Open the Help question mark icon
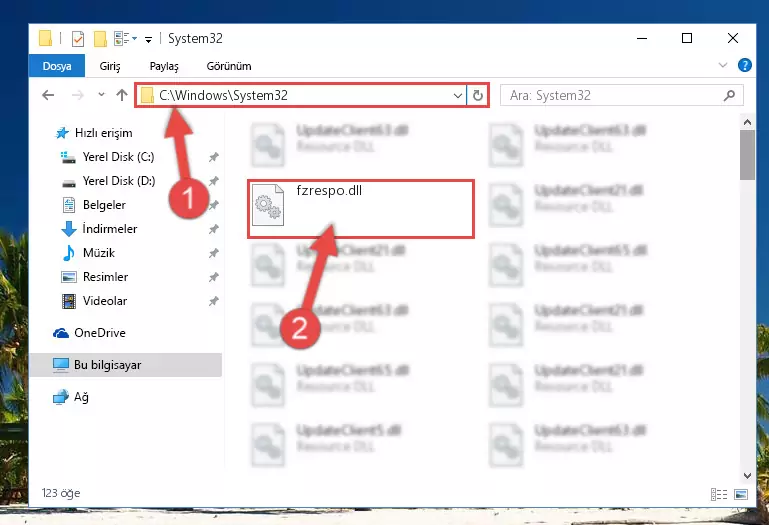The height and width of the screenshot is (525, 769). [744, 65]
